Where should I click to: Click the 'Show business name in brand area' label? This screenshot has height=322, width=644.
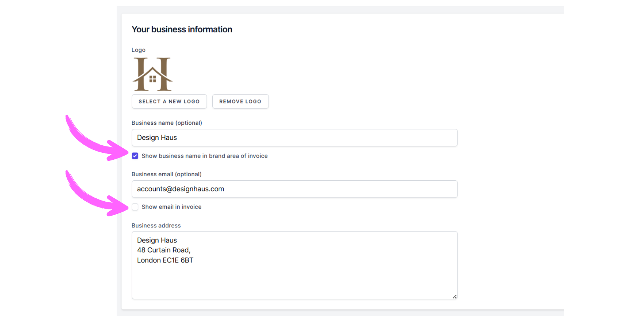pos(204,156)
